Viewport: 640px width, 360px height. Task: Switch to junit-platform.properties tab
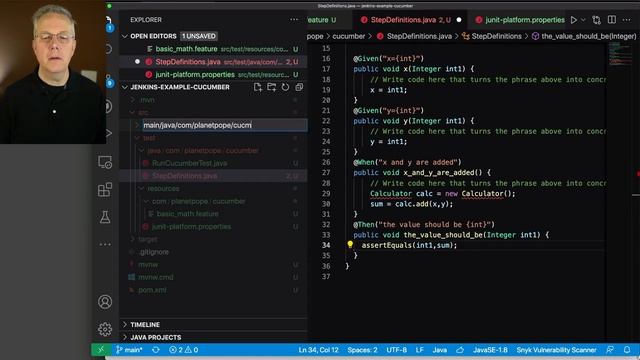[x=520, y=20]
